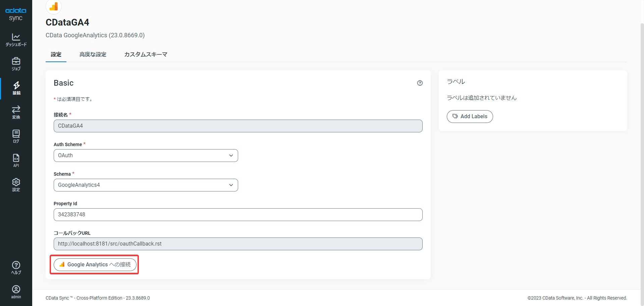The image size is (644, 306).
Task: Open Settings gear in sidebar
Action: point(16,185)
